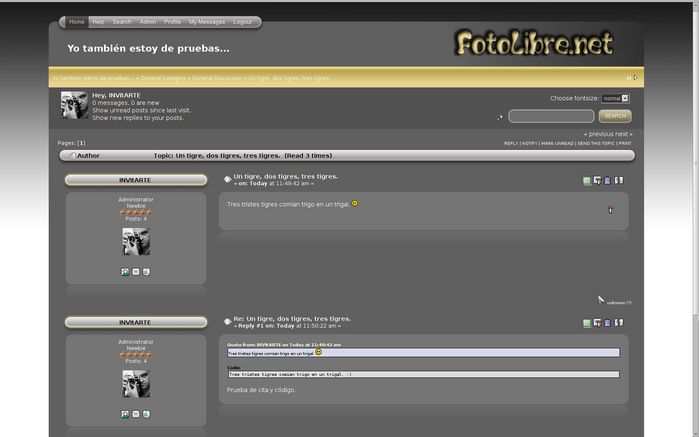Click the email envelope icon under the first post's avatar
Viewport: 699px width, 437px height.
coord(136,272)
